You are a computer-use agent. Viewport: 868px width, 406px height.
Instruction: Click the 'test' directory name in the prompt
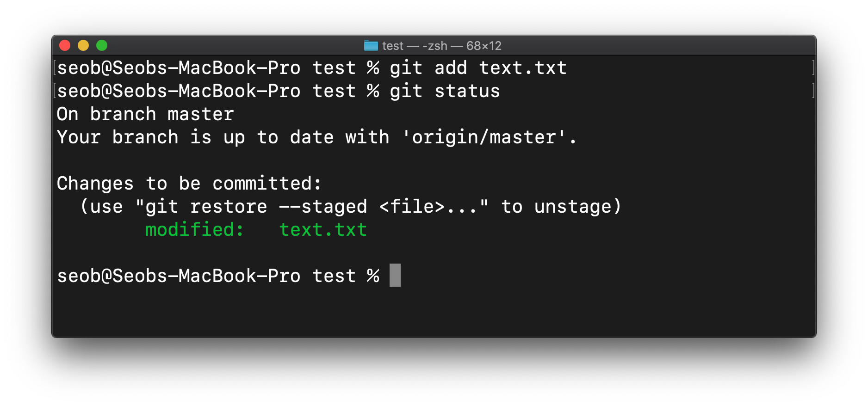point(334,276)
